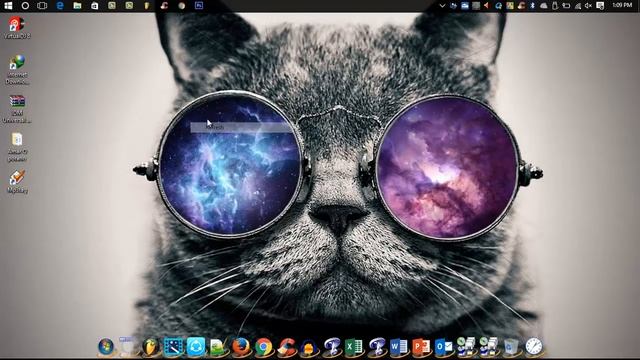The image size is (640, 360).
Task: Unmute via the volume speaker tray icon
Action: pos(588,6)
